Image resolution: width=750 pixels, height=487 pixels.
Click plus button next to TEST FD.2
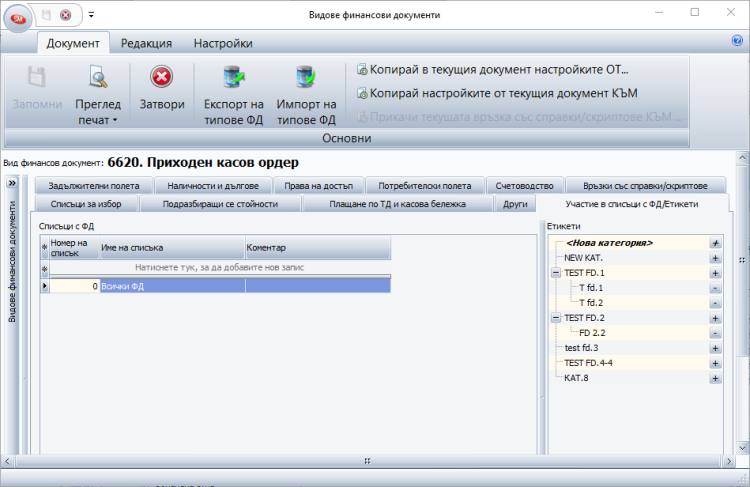715,318
